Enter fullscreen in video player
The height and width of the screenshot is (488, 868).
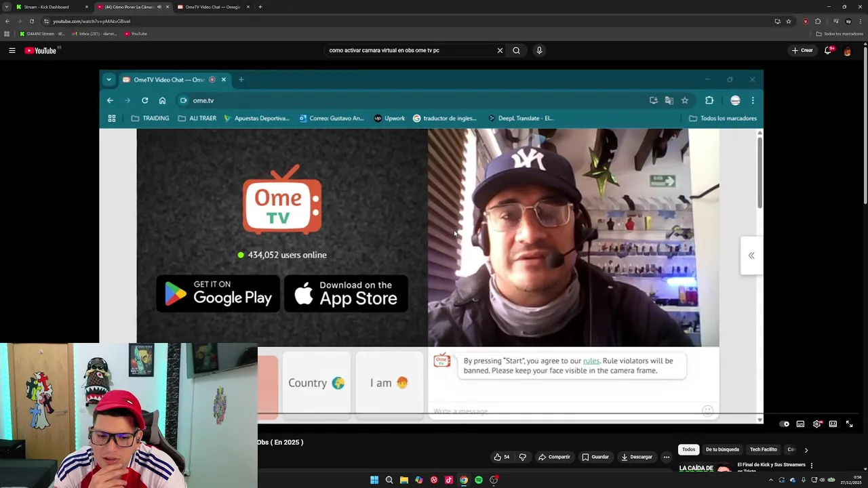(x=849, y=424)
